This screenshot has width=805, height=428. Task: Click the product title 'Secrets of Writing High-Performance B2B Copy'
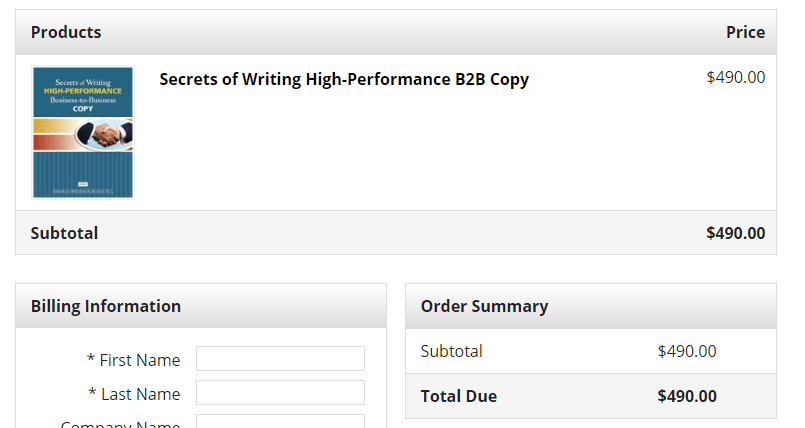point(344,79)
